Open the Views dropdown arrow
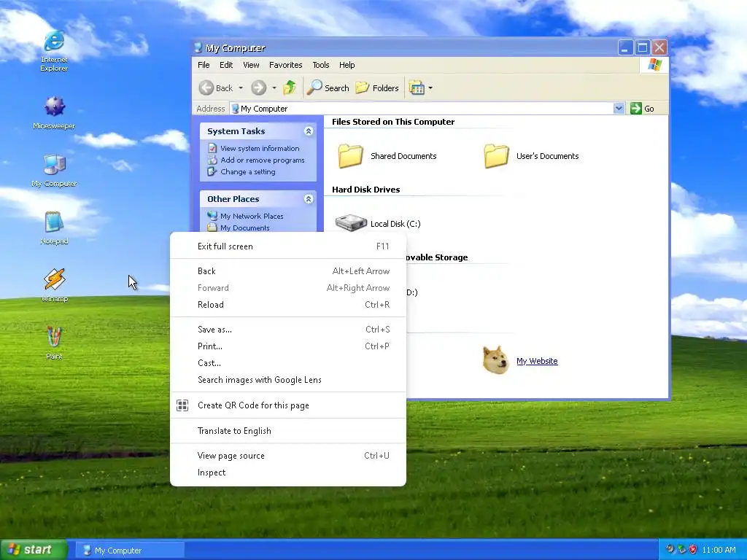Viewport: 747px width, 560px height. (430, 88)
